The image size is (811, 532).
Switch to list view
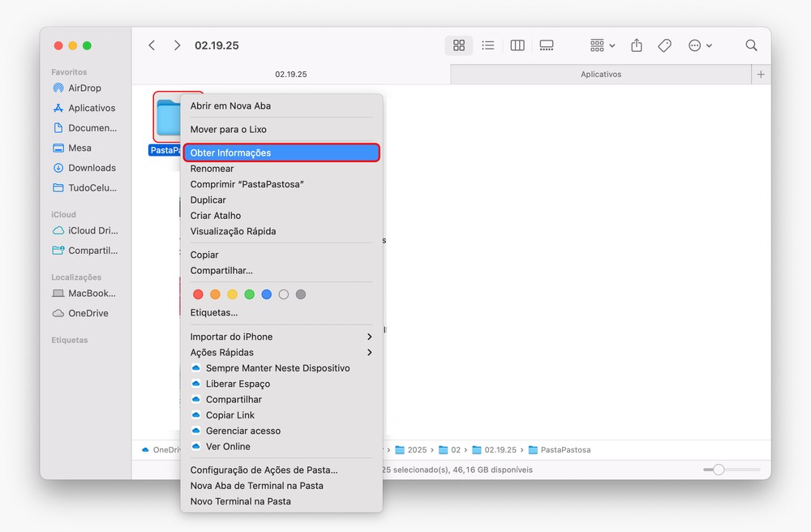click(488, 45)
